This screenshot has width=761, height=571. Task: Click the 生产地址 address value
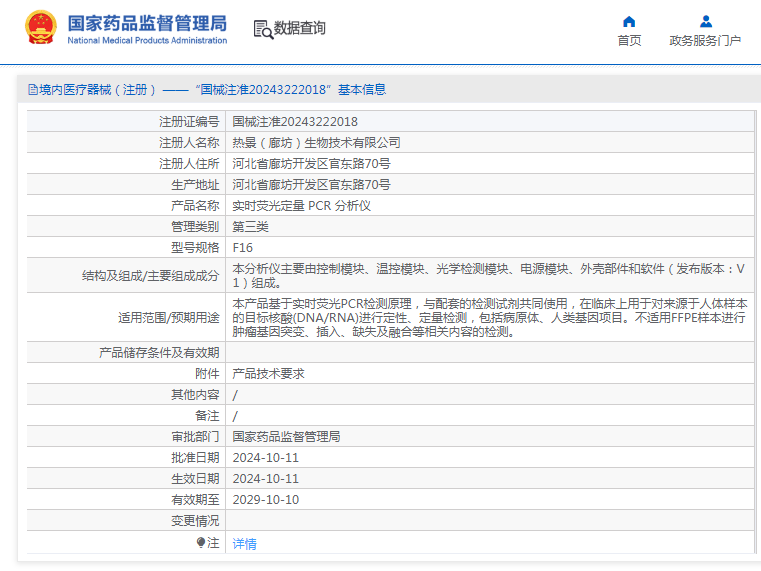(x=312, y=185)
